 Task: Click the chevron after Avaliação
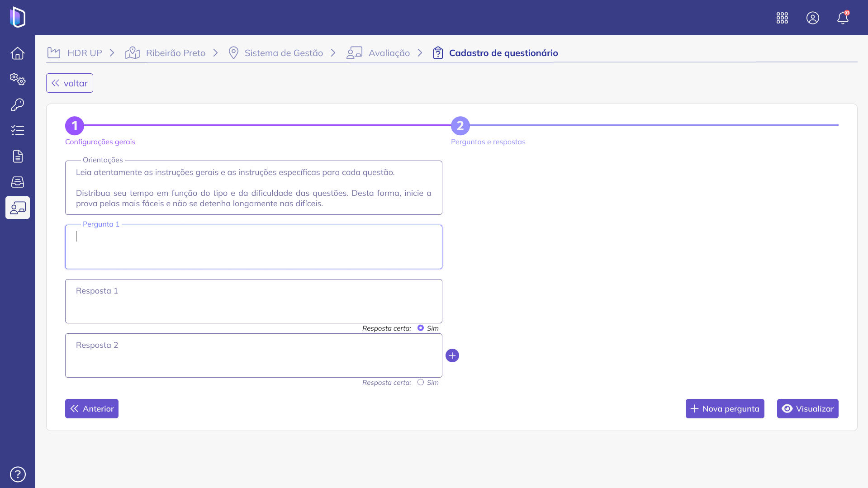coord(420,53)
